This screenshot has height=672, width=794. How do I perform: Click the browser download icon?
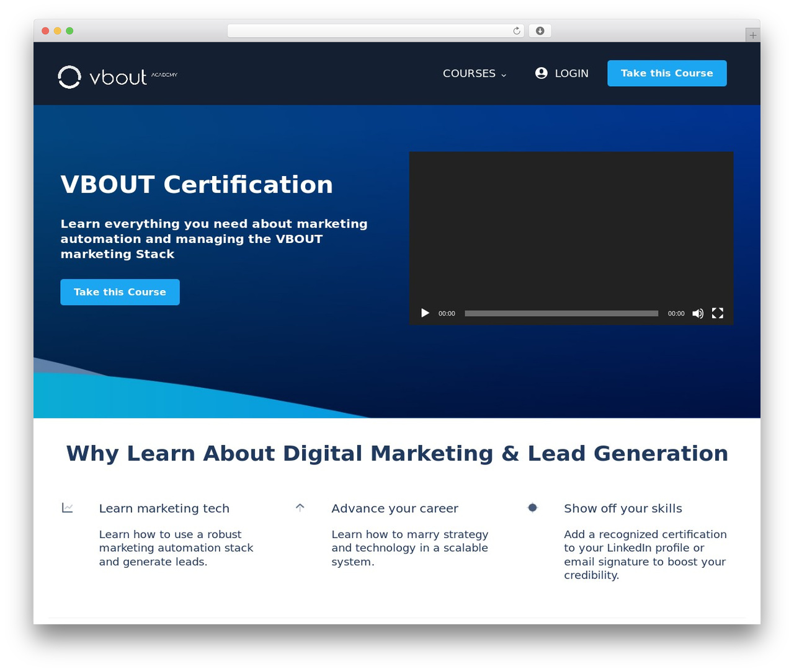(x=540, y=31)
